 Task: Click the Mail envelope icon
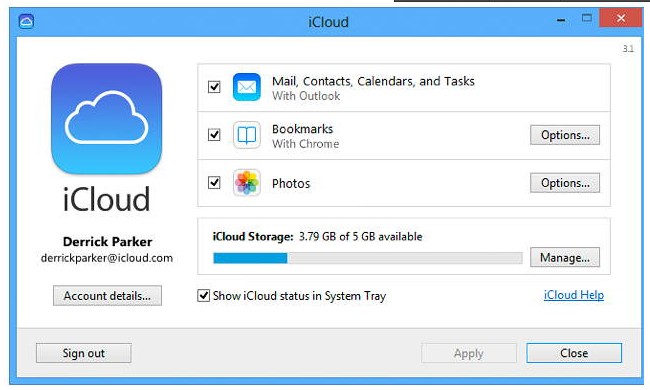point(247,87)
